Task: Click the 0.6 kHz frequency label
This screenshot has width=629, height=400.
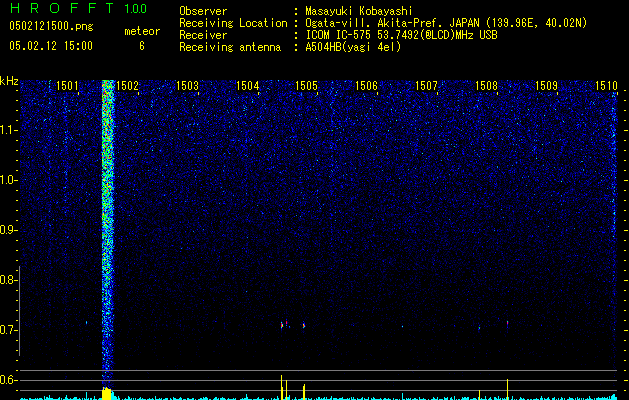Action: click(x=8, y=380)
